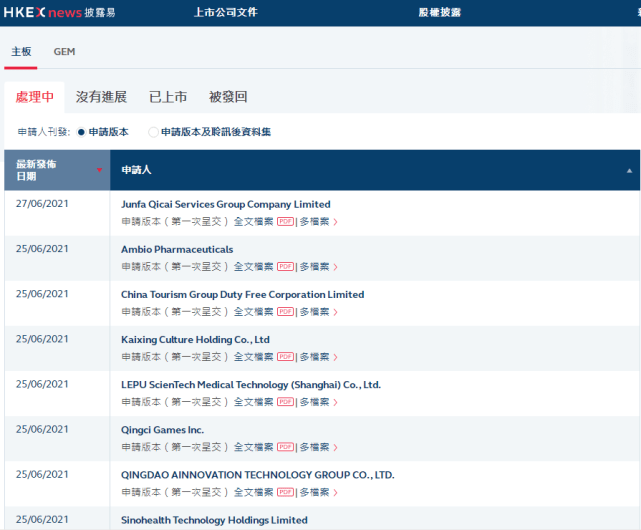The width and height of the screenshot is (641, 530).
Task: Switch to the 已上市 tab
Action: click(x=168, y=97)
